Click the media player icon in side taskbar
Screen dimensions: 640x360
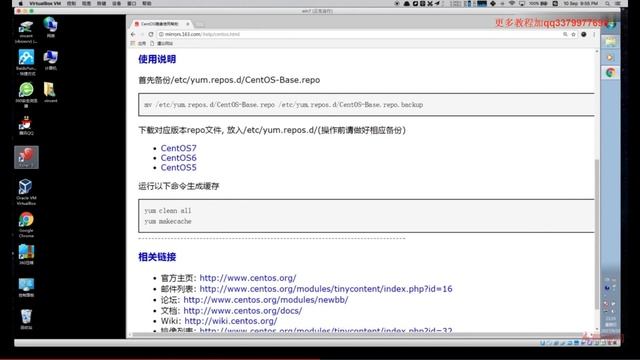[x=611, y=58]
